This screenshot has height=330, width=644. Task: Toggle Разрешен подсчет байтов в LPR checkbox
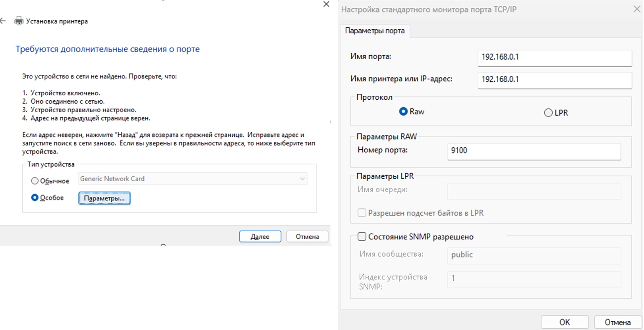pos(362,213)
